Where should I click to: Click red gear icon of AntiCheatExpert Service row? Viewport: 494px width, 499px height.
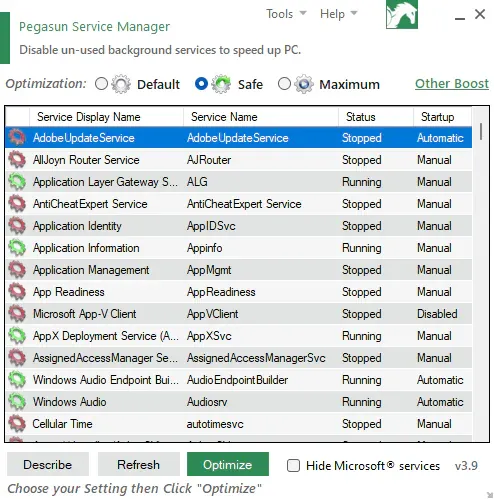(x=17, y=203)
